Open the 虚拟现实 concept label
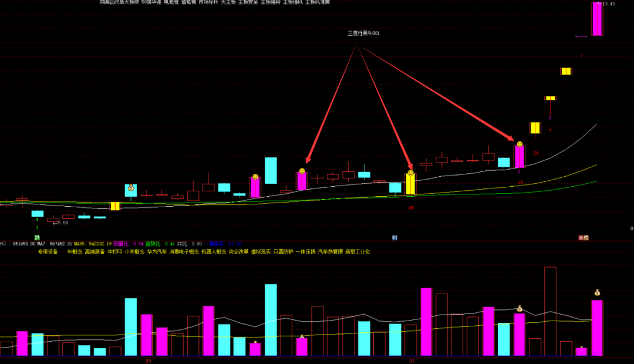 pos(261,251)
